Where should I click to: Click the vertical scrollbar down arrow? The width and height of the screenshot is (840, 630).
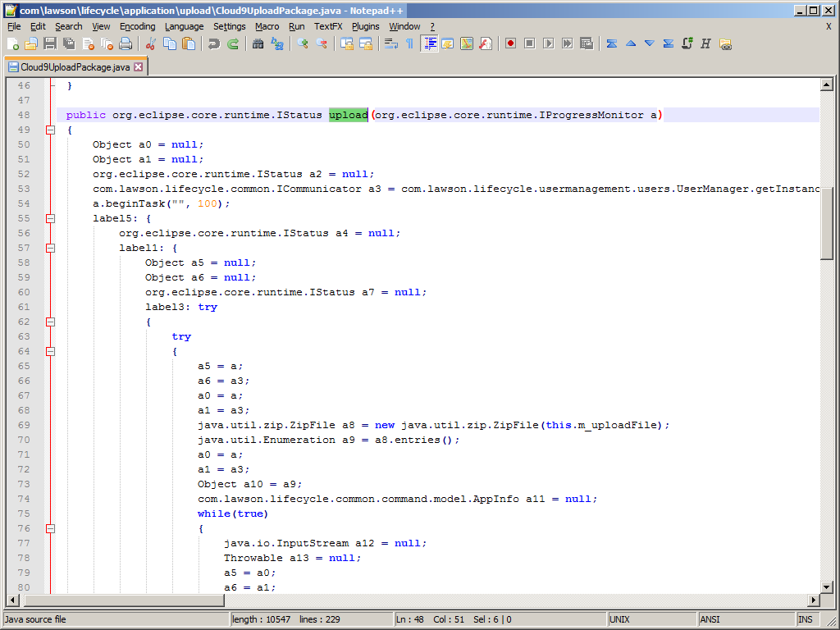[x=827, y=587]
